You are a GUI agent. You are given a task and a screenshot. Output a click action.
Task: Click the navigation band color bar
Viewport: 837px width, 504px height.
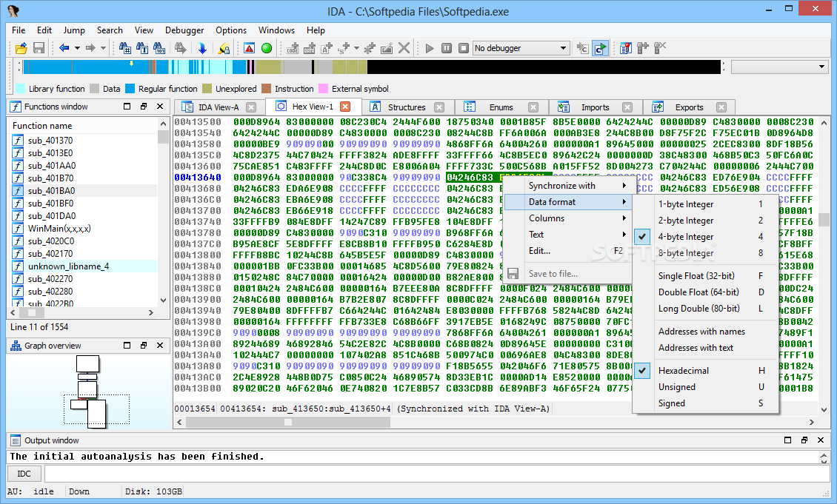pos(372,67)
